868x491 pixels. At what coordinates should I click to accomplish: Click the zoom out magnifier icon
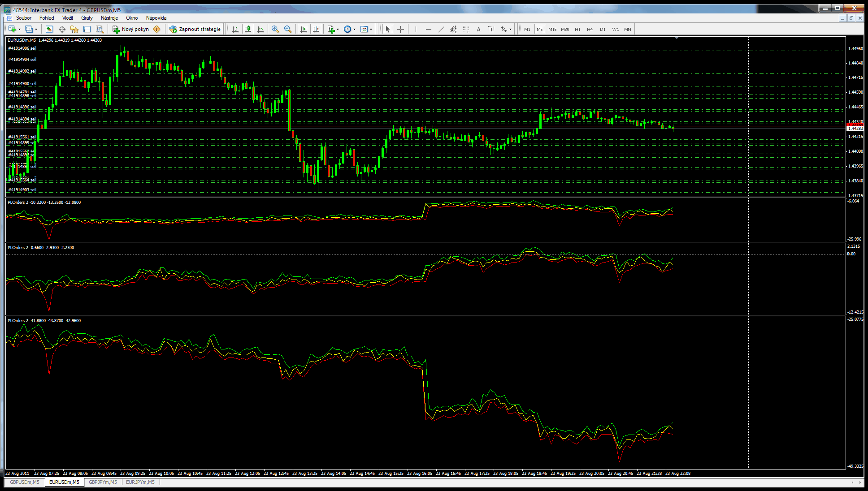[x=288, y=29]
